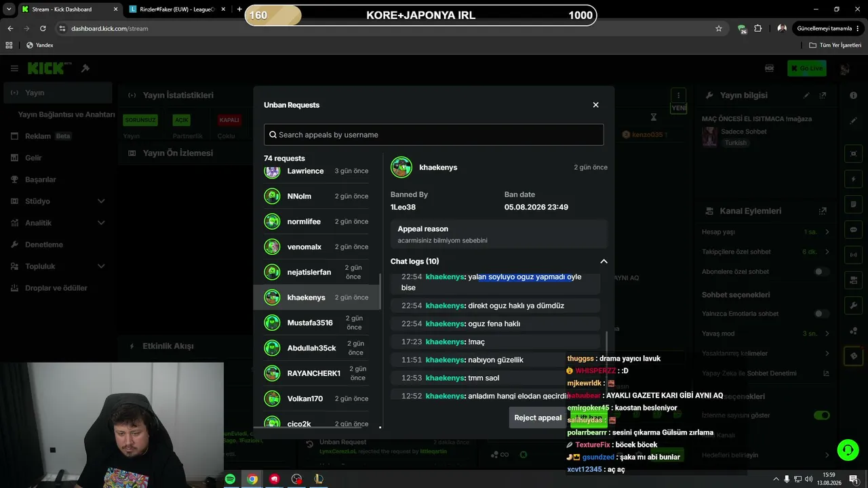Expand Yasaklanmış kelimeler chevron

tap(827, 353)
